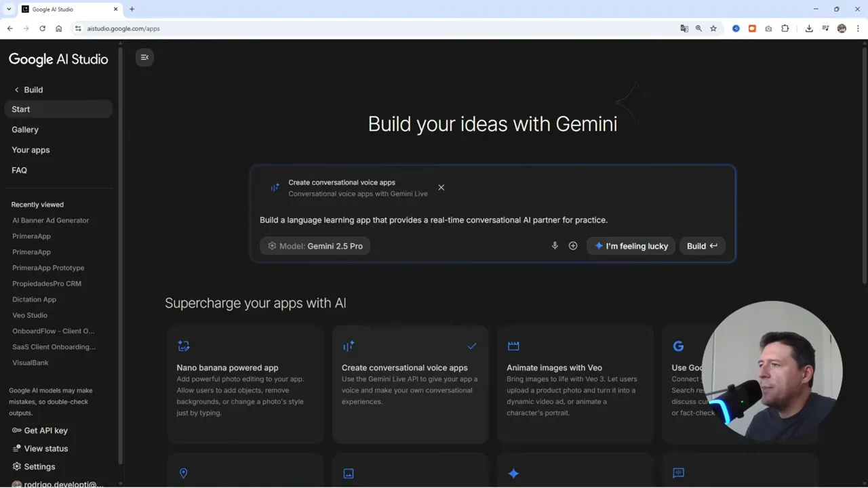Click the Google G icon on Search card
This screenshot has height=488, width=868.
(679, 346)
